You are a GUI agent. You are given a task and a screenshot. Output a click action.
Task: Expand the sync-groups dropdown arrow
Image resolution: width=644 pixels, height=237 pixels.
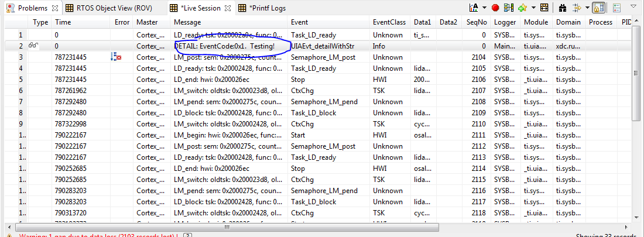(588, 8)
